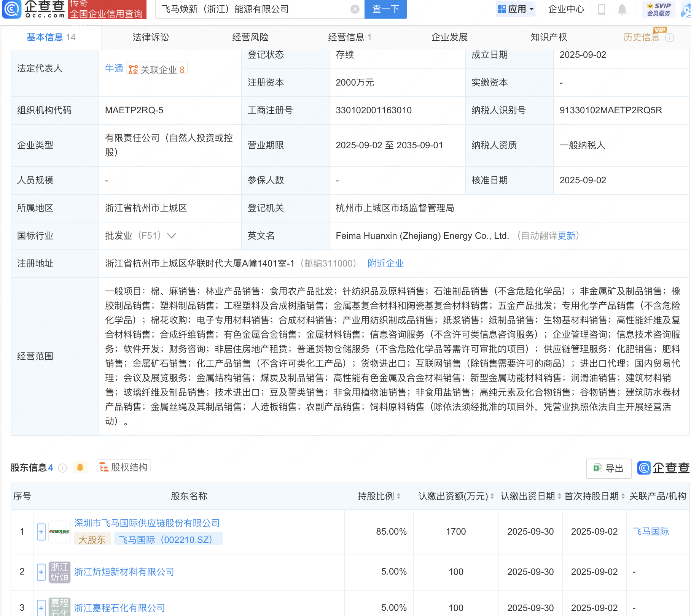This screenshot has height=616, width=691.
Task: Open SVIP member services badge
Action: (659, 9)
